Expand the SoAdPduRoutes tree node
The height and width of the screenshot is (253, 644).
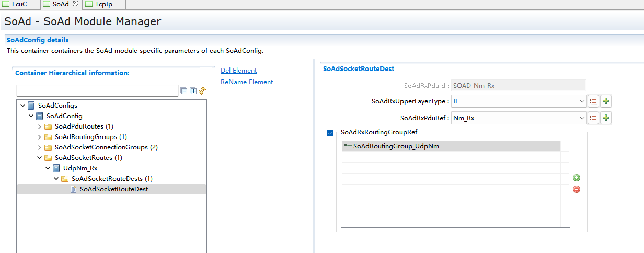(x=39, y=126)
